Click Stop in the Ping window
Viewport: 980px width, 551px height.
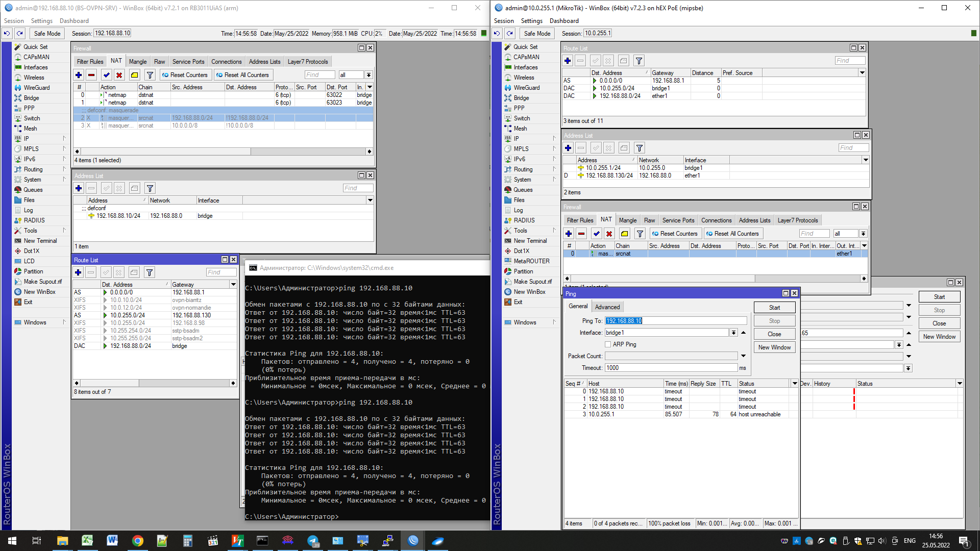(774, 321)
